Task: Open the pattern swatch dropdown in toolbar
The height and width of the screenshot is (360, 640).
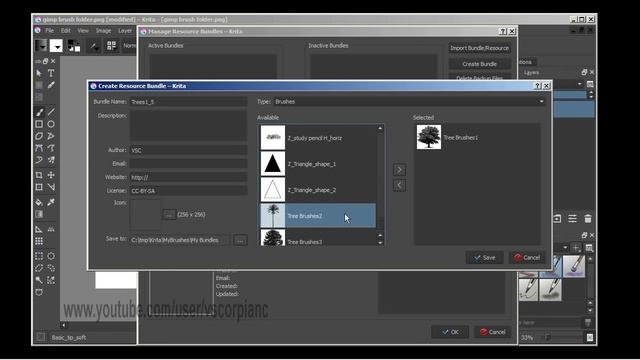Action: coord(56,46)
